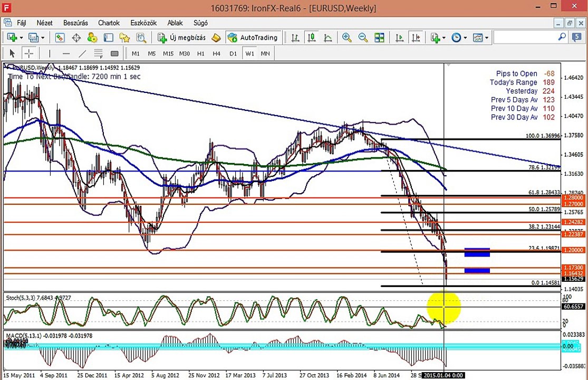Open the MetaEditor yellow book icon
Image resolution: width=588 pixels, height=380 pixels.
[216, 37]
